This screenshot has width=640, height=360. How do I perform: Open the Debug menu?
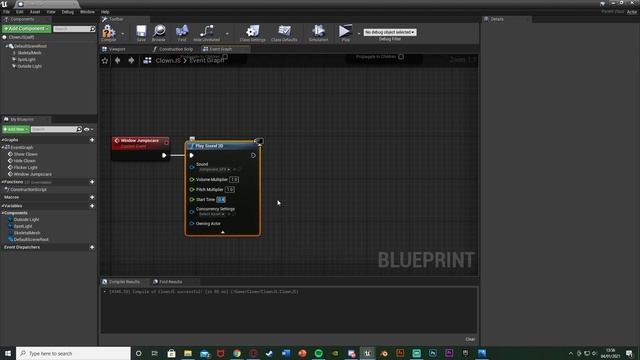coord(68,12)
